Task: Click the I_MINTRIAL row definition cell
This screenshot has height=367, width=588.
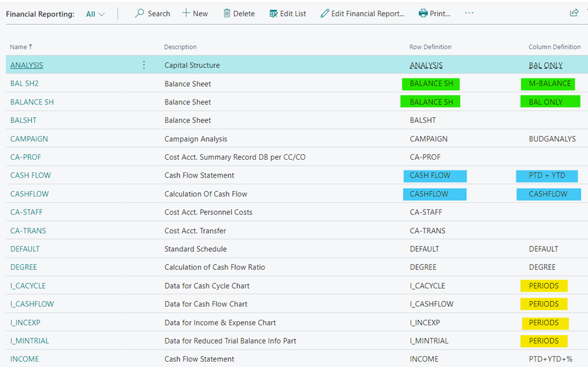Action: pyautogui.click(x=429, y=340)
